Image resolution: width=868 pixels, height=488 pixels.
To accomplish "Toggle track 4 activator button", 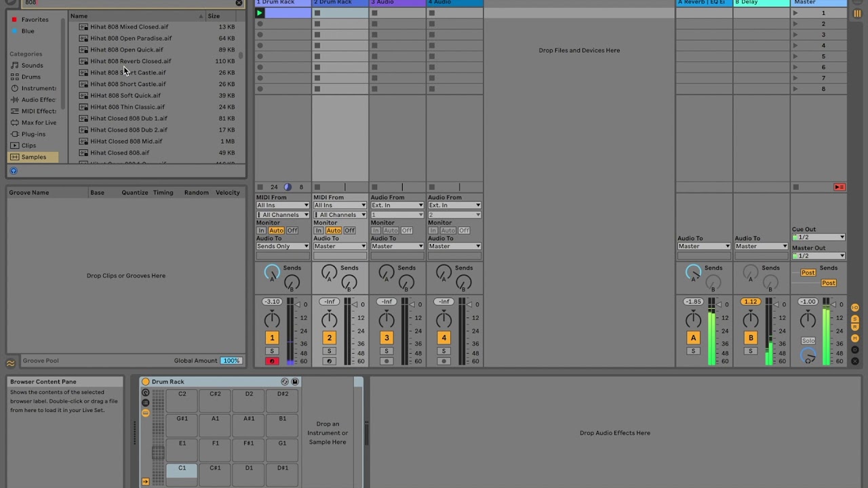I will pos(443,338).
